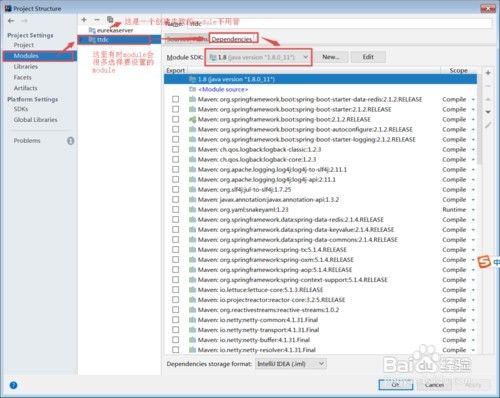Check export for logback-classic:1.2.3
This screenshot has height=398, width=500.
coord(176,149)
